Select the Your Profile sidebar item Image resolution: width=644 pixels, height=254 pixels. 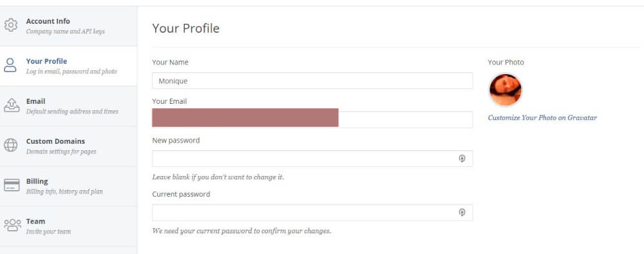point(69,66)
